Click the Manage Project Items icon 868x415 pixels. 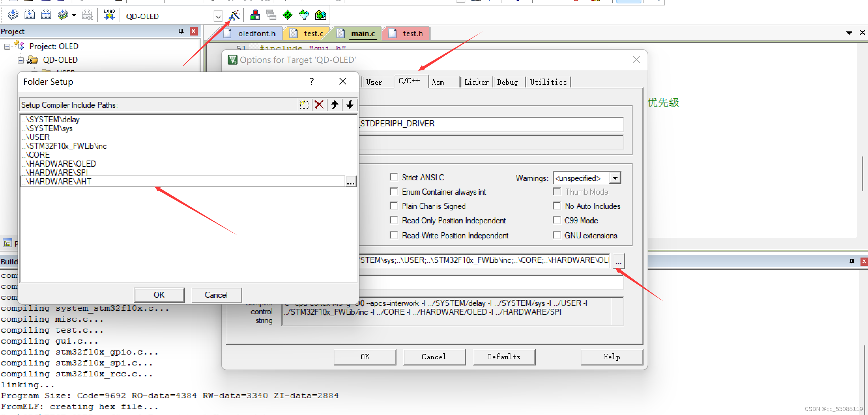coord(255,15)
